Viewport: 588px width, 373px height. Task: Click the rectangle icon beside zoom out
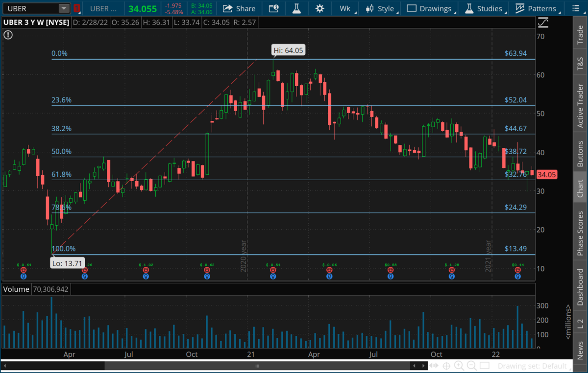485,366
